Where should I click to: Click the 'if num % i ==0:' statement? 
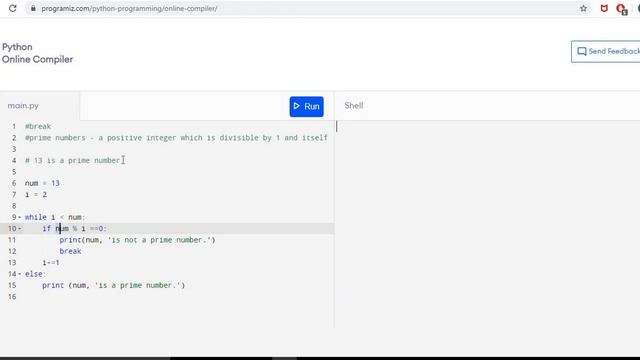coord(74,229)
